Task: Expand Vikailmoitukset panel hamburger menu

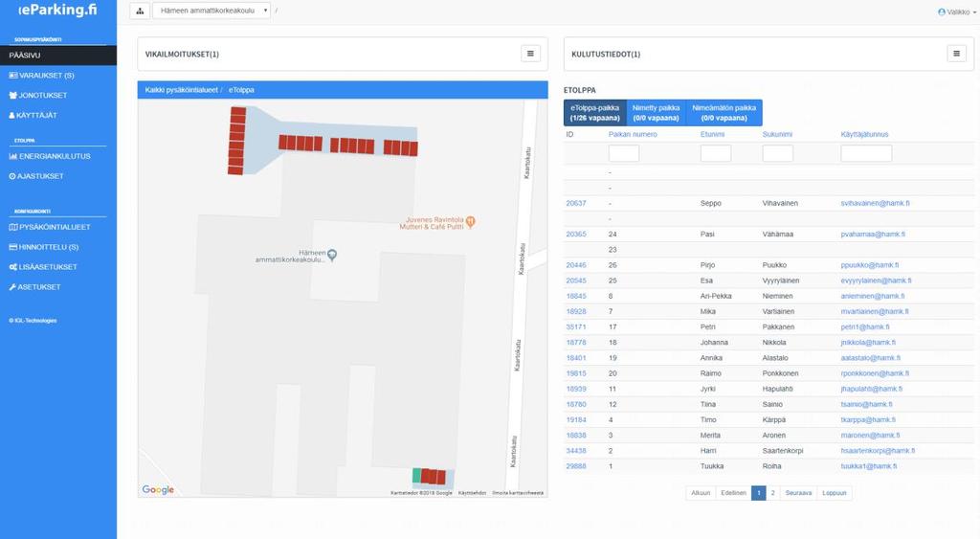Action: click(x=530, y=54)
